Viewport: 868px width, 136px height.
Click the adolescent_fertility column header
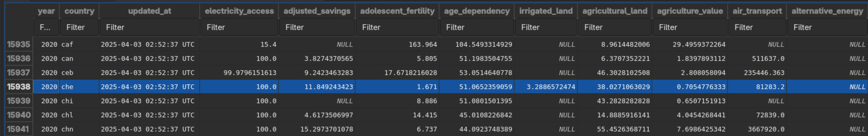[397, 11]
